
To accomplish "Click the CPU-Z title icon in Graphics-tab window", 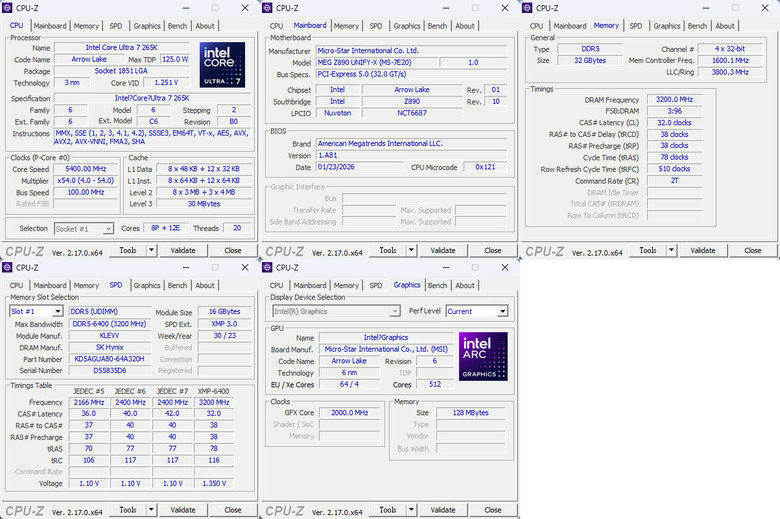I will point(267,268).
